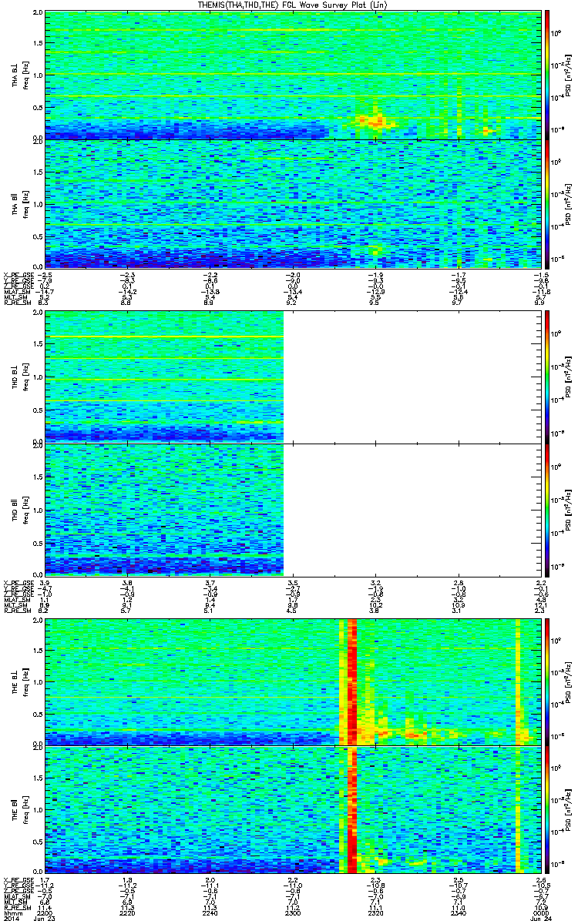Click the THA B-perpendicular freq [Hz] axis label

[x=25, y=75]
